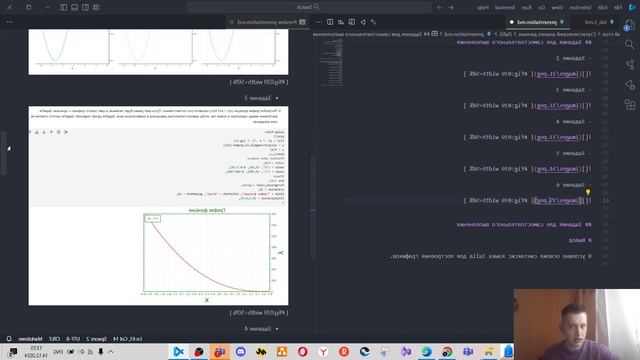640x360 pixels.
Task: Open the View menu
Action: pos(557,7)
